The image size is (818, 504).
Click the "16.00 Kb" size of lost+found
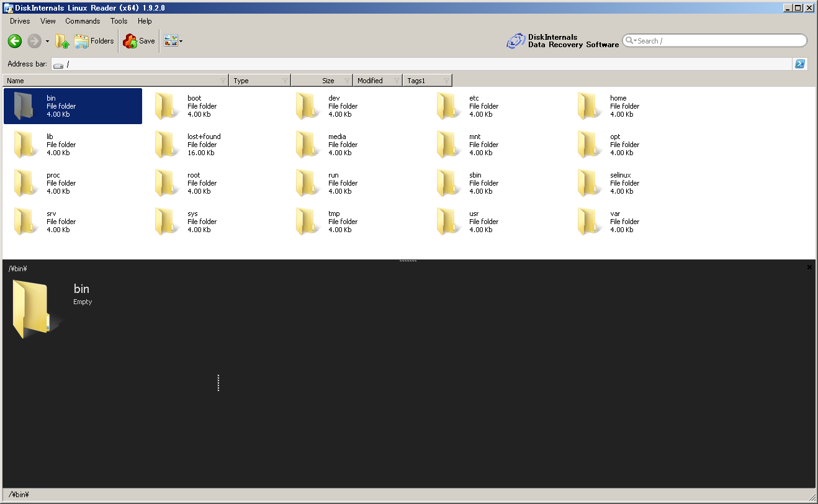click(x=201, y=153)
